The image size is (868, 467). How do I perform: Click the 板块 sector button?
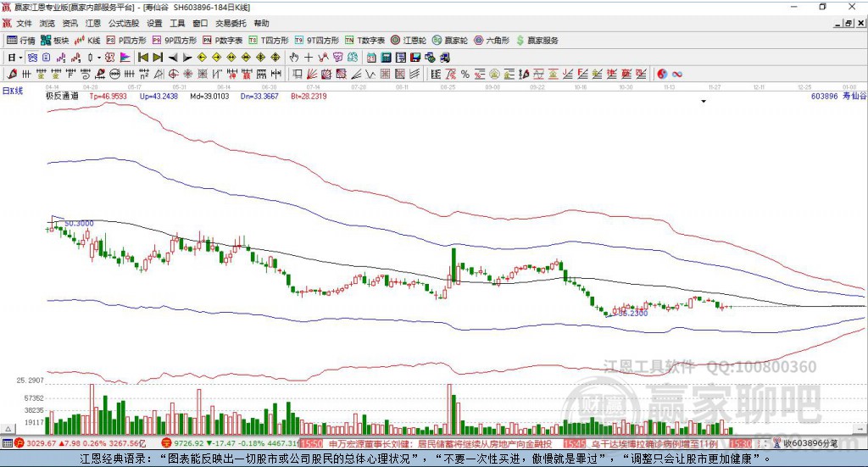click(55, 41)
